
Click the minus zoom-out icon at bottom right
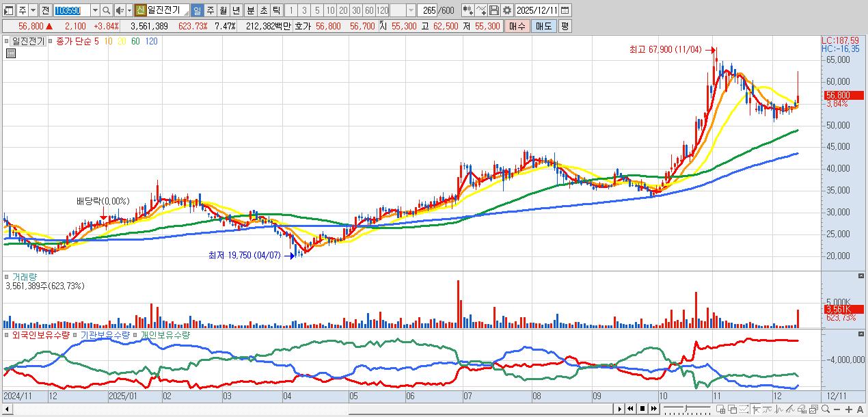[x=837, y=409]
